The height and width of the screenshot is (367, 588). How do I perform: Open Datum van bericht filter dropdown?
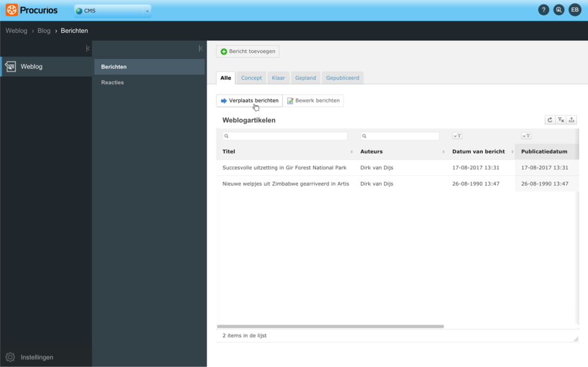[457, 136]
